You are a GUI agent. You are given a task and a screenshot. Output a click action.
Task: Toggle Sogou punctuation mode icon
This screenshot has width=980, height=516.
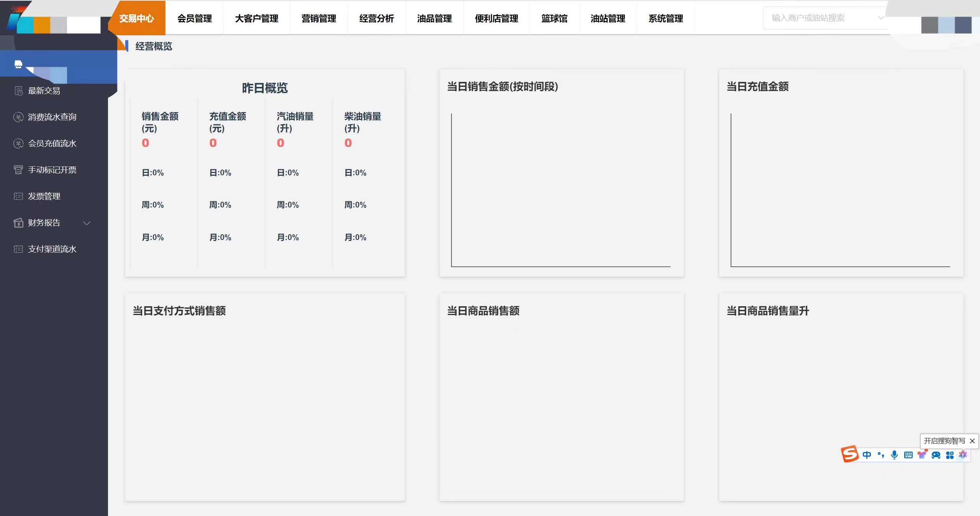tap(881, 455)
